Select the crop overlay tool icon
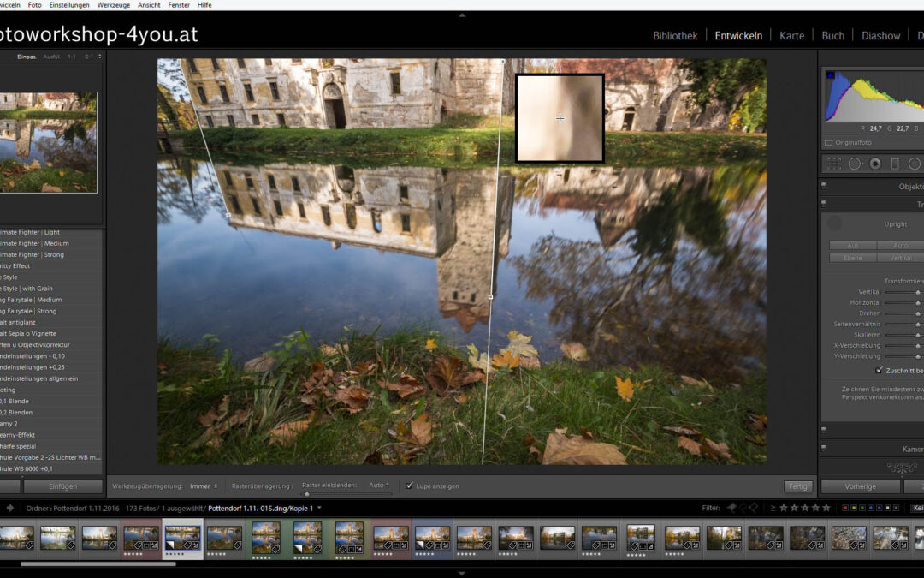Screen dimensions: 924x578 pyautogui.click(x=834, y=164)
